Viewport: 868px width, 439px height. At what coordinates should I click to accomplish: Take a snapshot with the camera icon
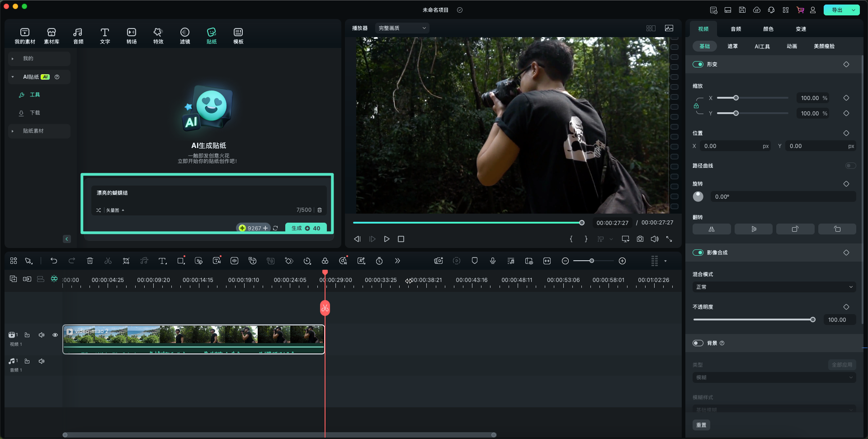(640, 239)
